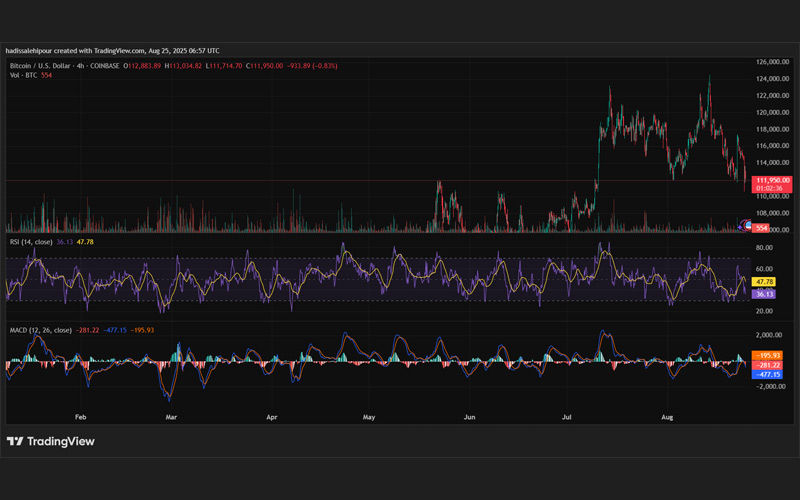The width and height of the screenshot is (800, 500).
Task: Click the 116,000.00 price axis label
Action: click(772, 145)
